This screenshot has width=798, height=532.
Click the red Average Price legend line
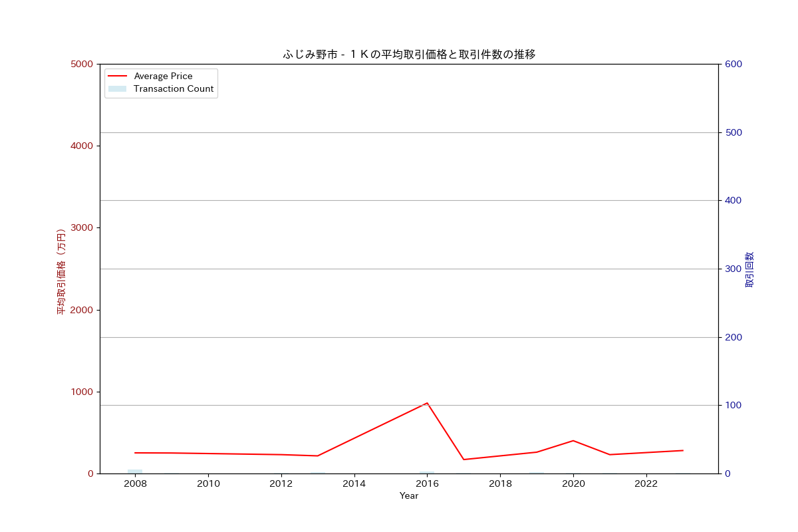(x=117, y=76)
